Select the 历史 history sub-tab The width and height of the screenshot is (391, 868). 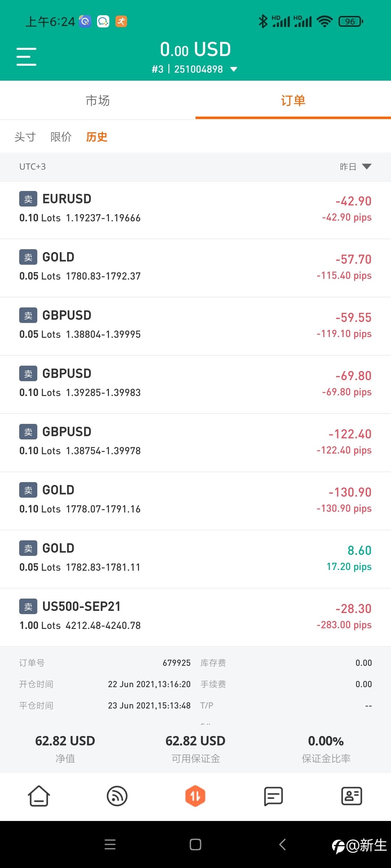point(97,137)
